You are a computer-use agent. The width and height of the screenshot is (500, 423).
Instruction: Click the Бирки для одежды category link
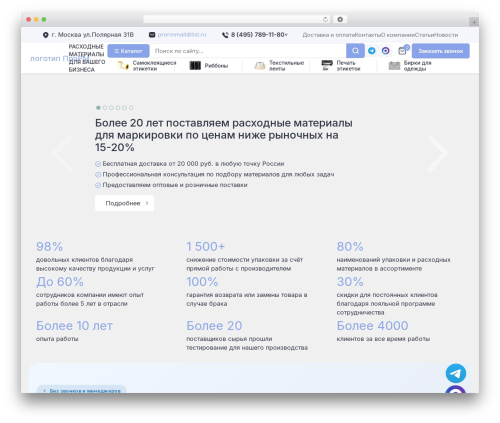point(417,65)
